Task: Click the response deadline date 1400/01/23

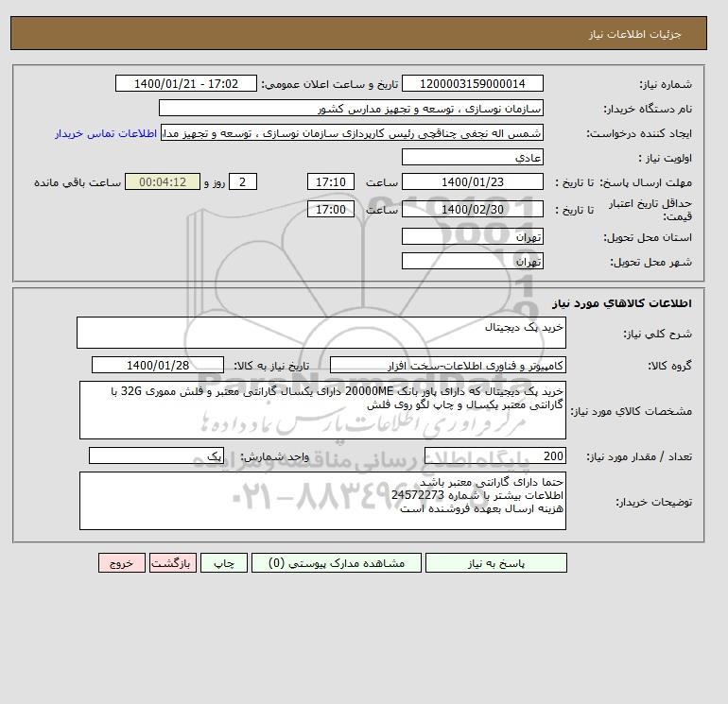Action: [472, 182]
